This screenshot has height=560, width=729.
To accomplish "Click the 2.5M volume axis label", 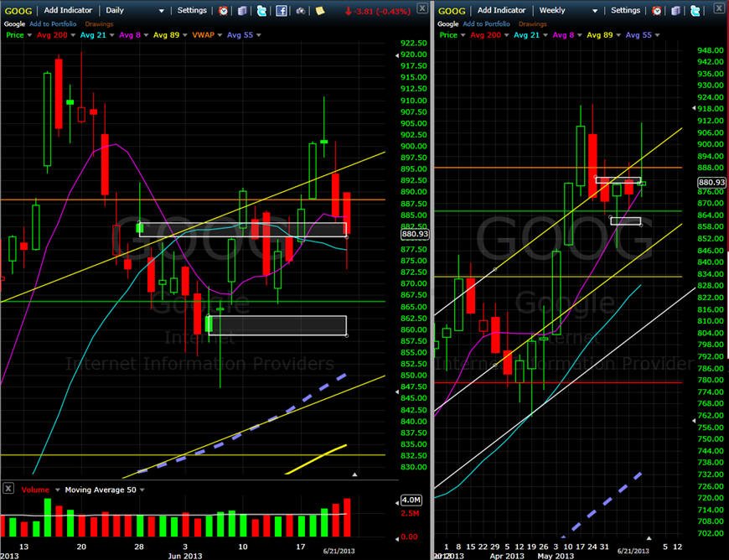I will point(410,513).
